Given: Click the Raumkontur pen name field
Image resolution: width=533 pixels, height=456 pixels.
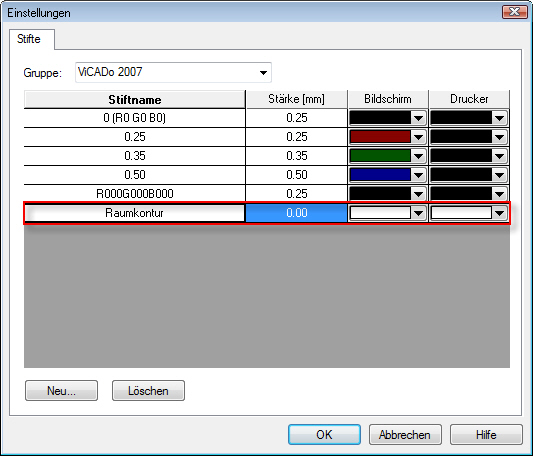Looking at the screenshot, I should [x=135, y=213].
